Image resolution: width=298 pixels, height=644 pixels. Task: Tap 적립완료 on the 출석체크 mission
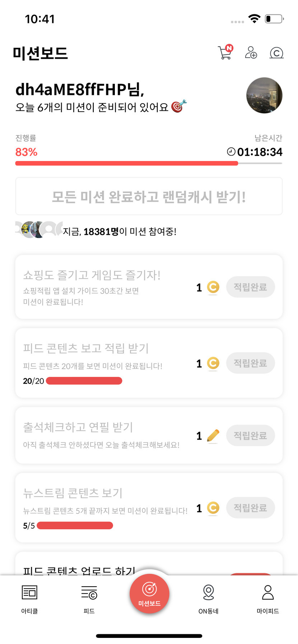(250, 436)
